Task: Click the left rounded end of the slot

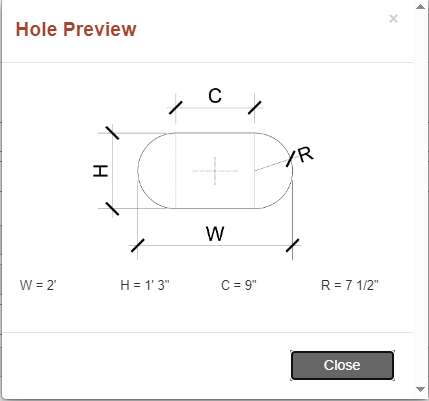Action: click(156, 171)
